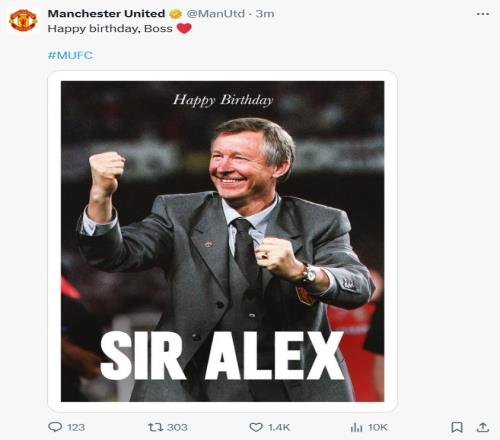The height and width of the screenshot is (440, 500).
Task: Click the 10K views count
Action: (378, 427)
